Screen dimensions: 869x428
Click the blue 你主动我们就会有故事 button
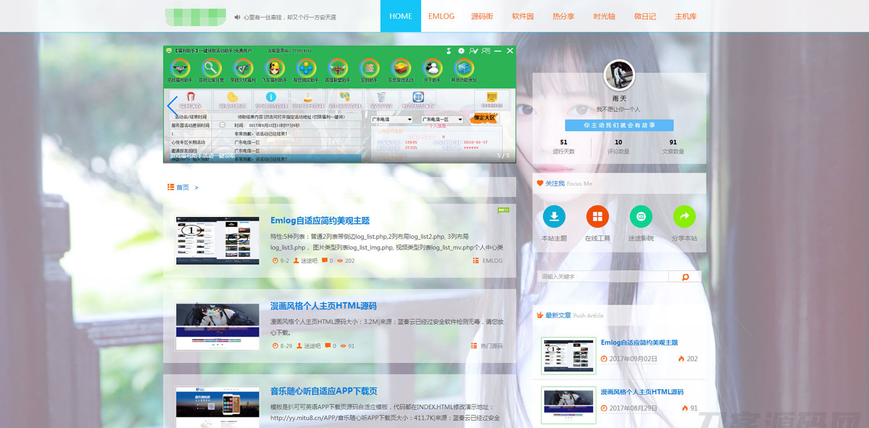coord(619,125)
